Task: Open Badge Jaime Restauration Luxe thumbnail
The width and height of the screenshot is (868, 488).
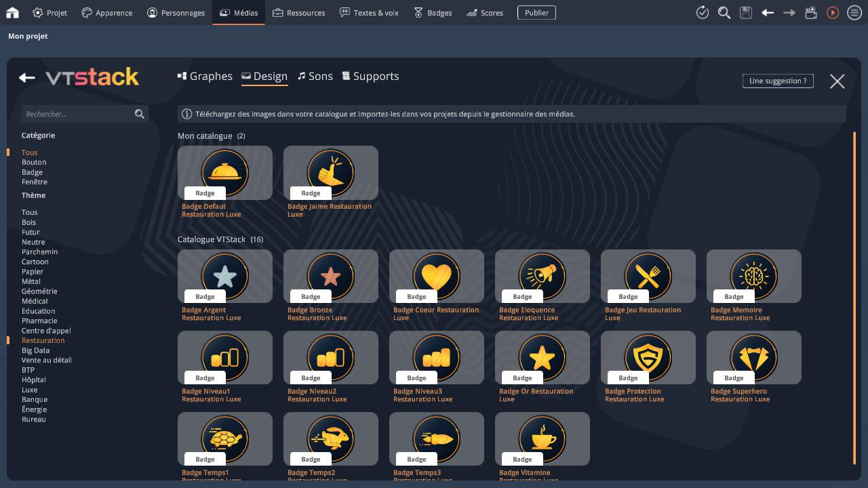Action: point(331,173)
